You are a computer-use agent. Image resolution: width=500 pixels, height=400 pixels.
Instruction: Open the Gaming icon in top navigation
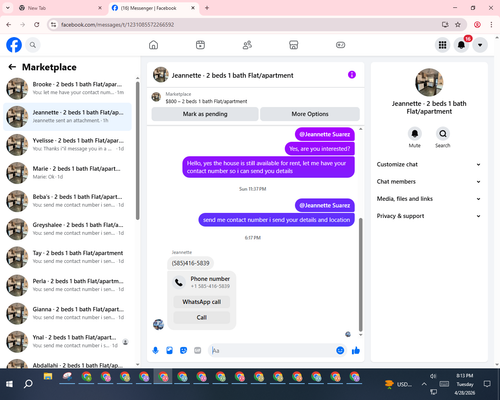pyautogui.click(x=340, y=45)
